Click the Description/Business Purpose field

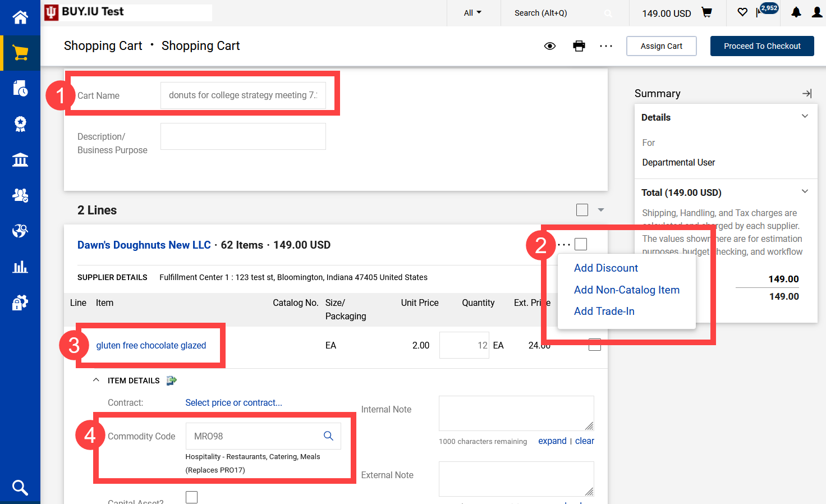243,136
